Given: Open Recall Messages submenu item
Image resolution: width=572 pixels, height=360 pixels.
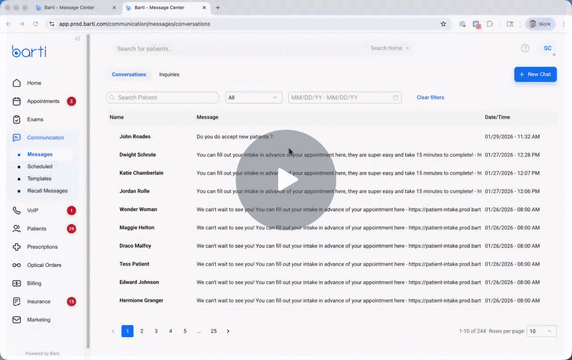Looking at the screenshot, I should pos(47,191).
